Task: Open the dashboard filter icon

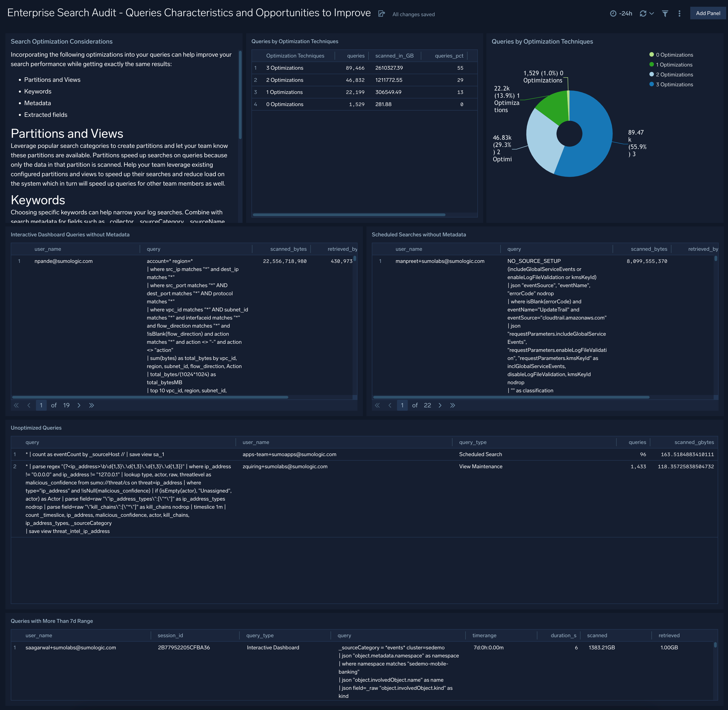Action: (665, 13)
